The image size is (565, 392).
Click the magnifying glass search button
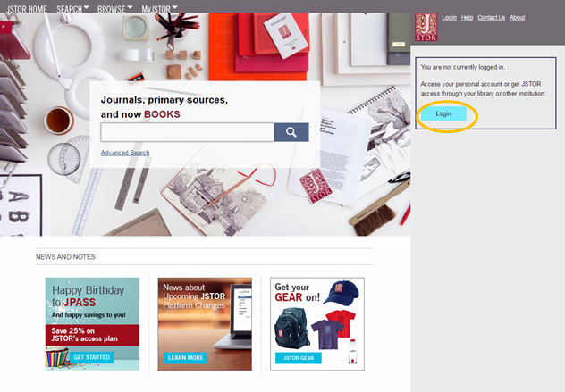[x=291, y=132]
